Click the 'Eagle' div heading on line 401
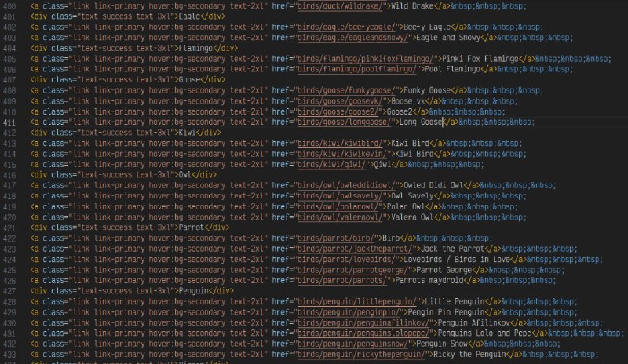 tap(189, 16)
